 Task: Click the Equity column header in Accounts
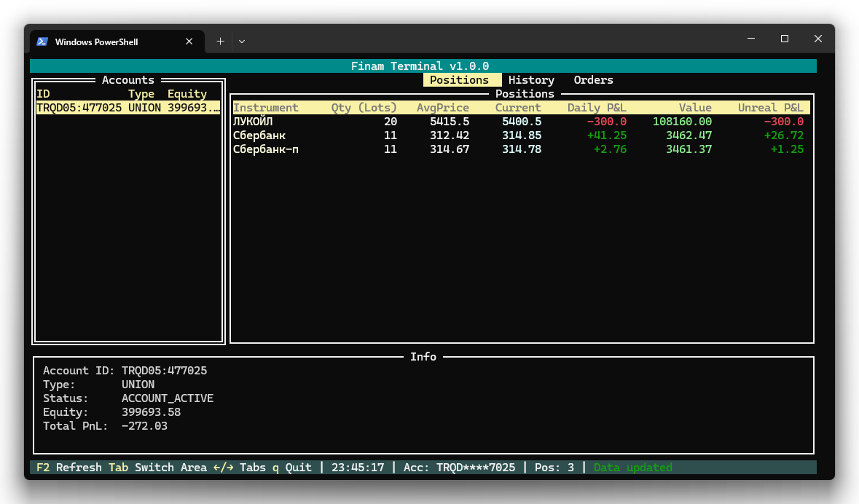pyautogui.click(x=187, y=94)
